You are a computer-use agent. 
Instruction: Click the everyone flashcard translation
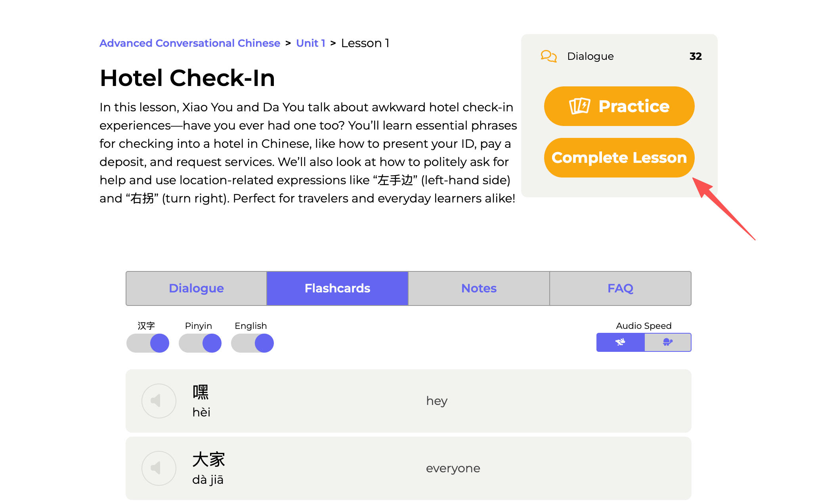(x=453, y=468)
